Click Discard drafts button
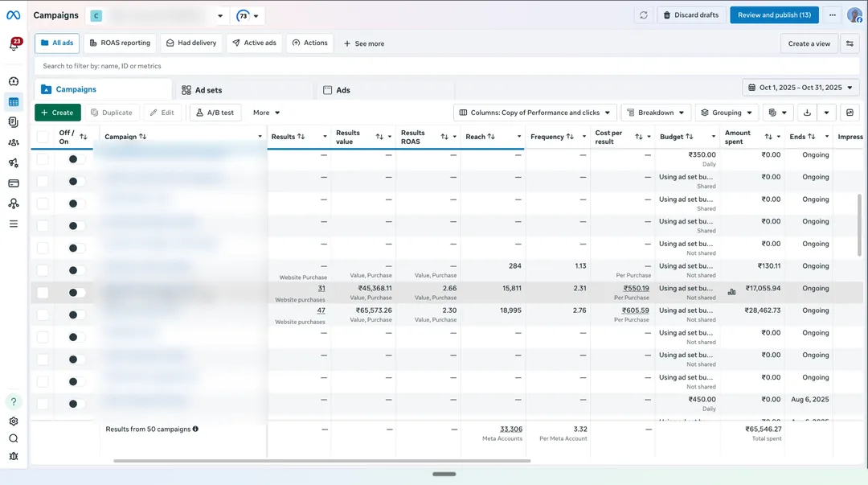Viewport: 868px width, 485px height. (x=691, y=15)
